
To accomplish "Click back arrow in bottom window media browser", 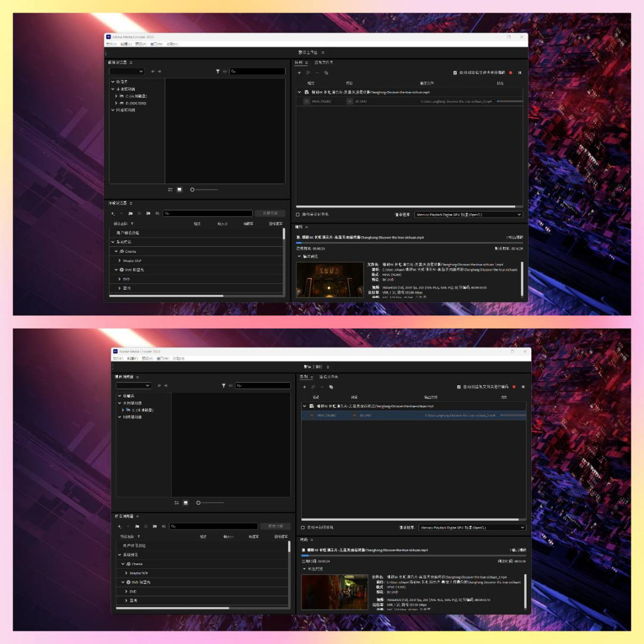I will [159, 386].
